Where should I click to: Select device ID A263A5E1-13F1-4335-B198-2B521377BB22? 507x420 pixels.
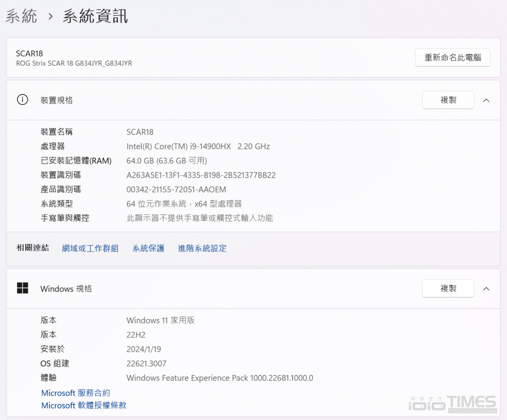[201, 175]
